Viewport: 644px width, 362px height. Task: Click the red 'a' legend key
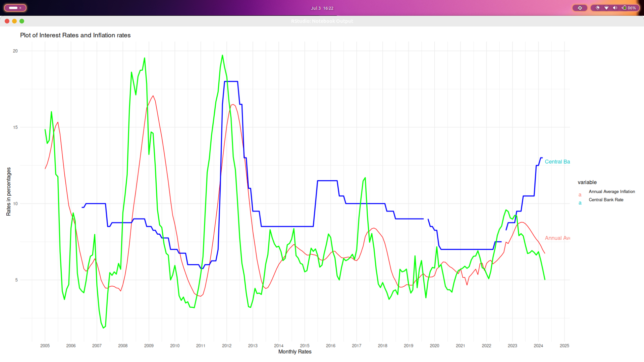coord(580,195)
